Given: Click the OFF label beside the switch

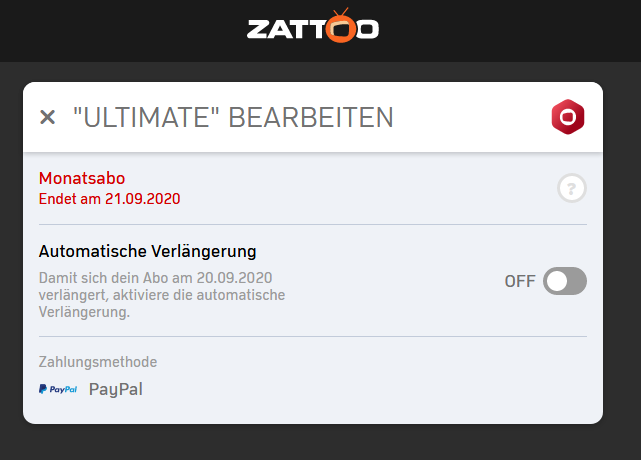Looking at the screenshot, I should pos(520,281).
